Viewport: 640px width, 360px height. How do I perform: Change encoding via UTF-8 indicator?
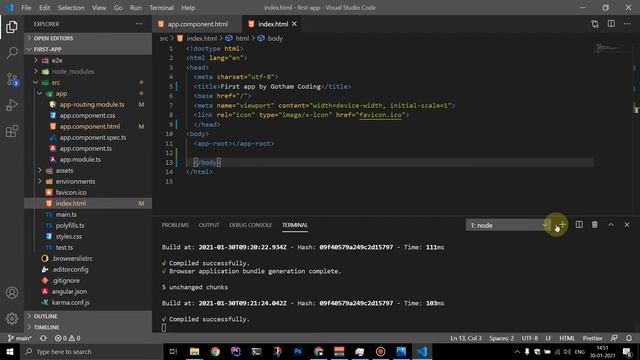pyautogui.click(x=529, y=338)
